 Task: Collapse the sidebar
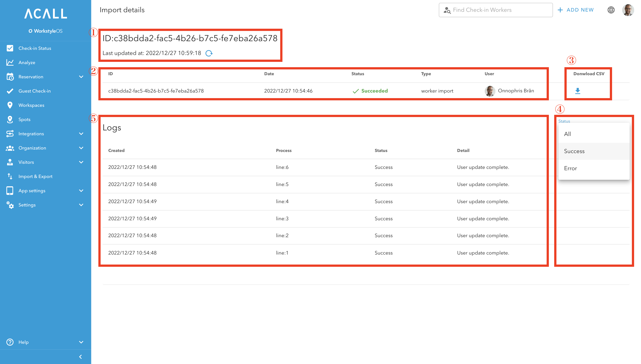pyautogui.click(x=81, y=357)
